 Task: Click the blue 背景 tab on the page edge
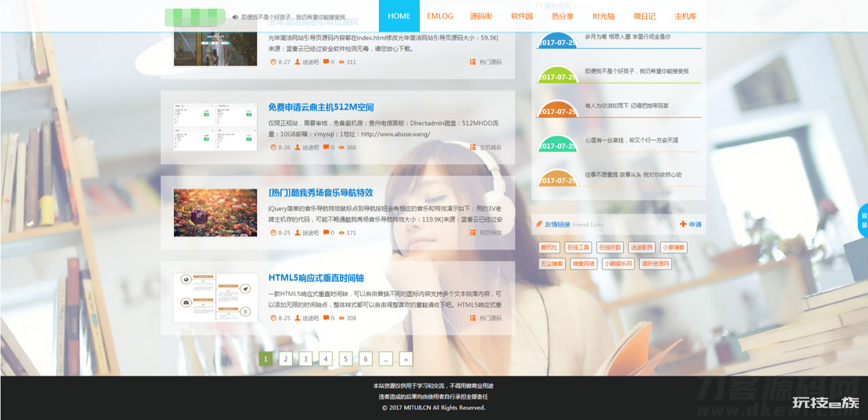(863, 220)
